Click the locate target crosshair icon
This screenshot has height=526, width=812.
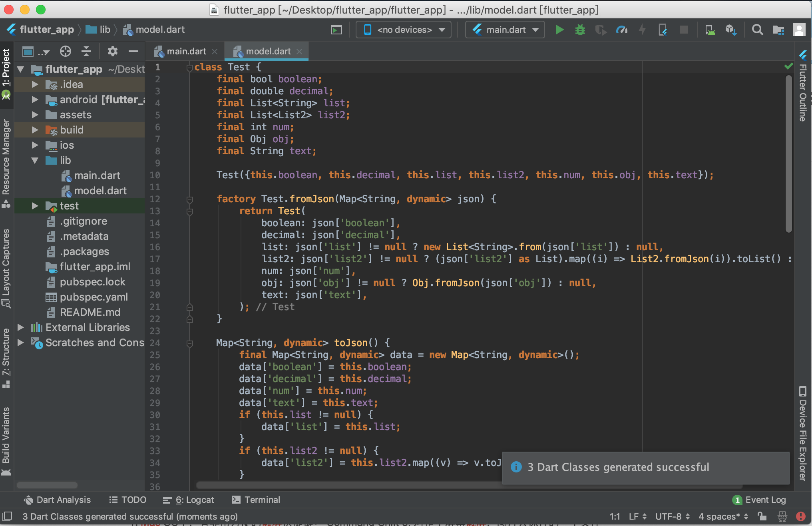(65, 51)
